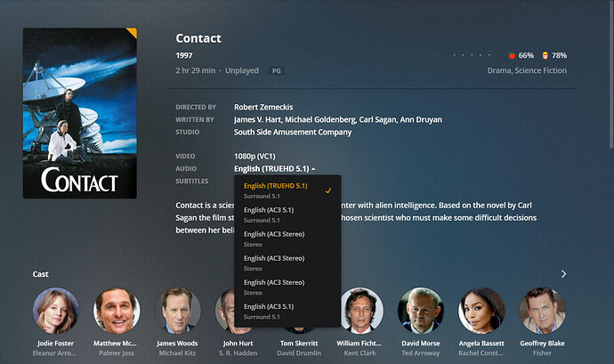Open Geoffrey Blake cast photo
614x364 pixels.
pyautogui.click(x=542, y=311)
